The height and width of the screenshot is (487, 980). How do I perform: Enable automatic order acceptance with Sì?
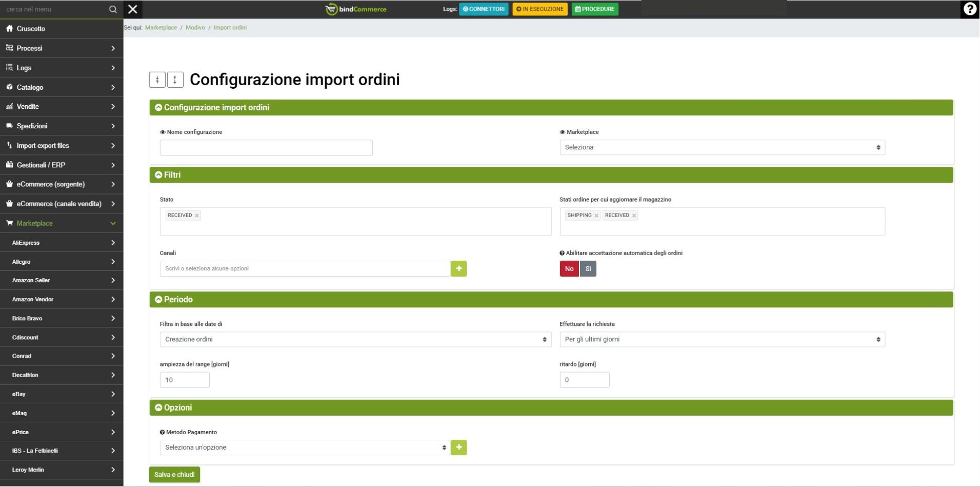pyautogui.click(x=588, y=268)
